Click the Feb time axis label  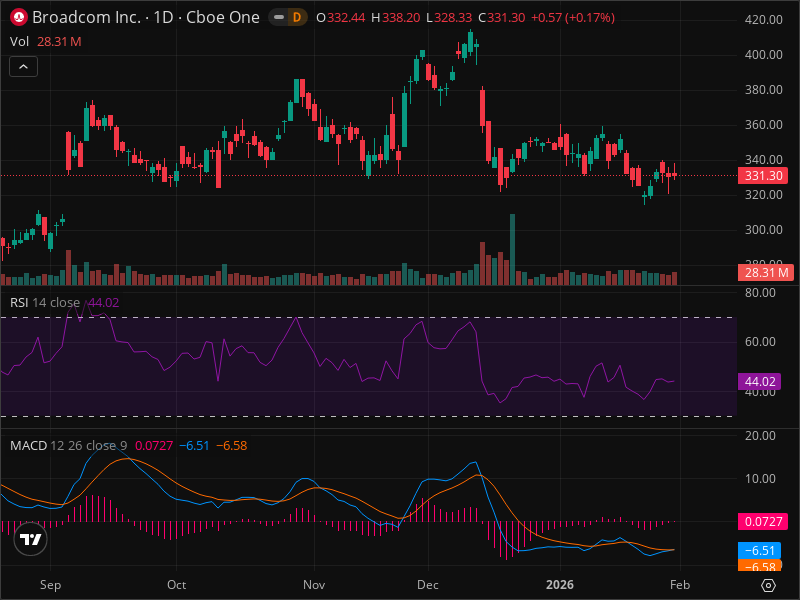click(680, 585)
